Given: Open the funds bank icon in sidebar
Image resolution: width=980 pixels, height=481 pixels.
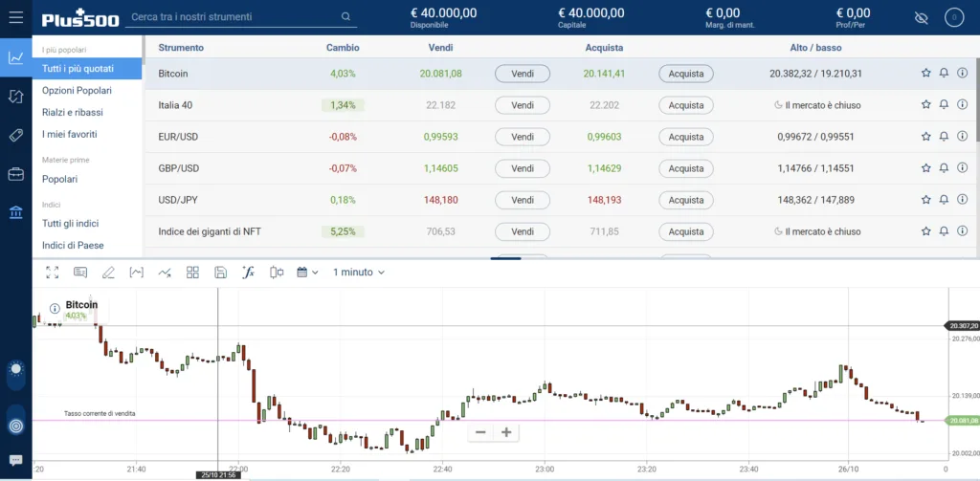Looking at the screenshot, I should coord(15,213).
